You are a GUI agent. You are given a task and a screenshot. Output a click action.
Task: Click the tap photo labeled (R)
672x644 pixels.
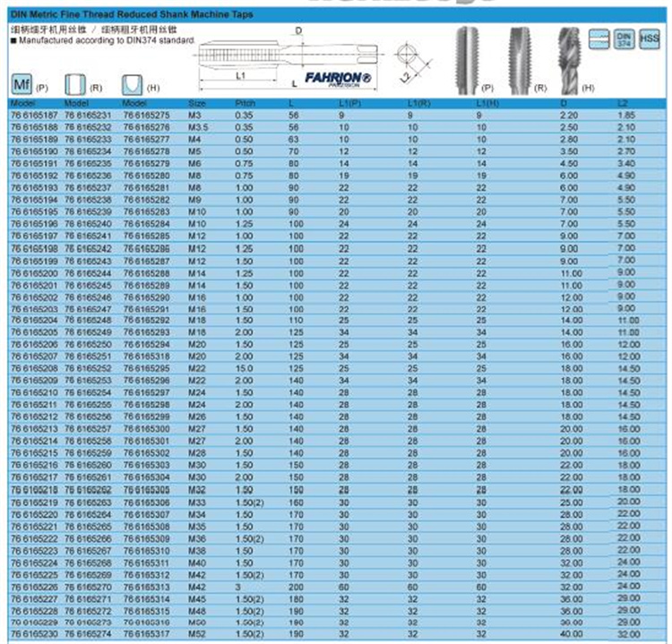(x=520, y=60)
